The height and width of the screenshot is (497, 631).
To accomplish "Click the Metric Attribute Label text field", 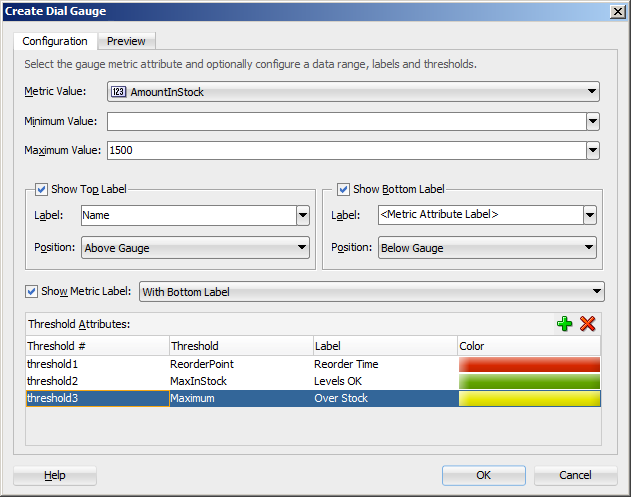I will point(481,215).
